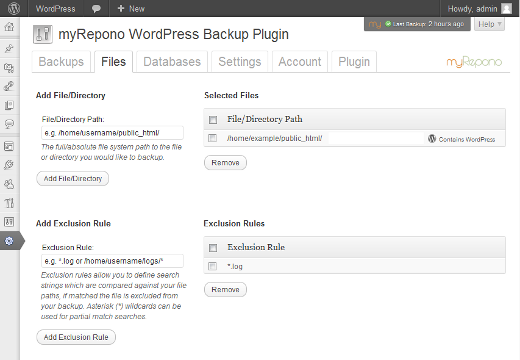Screen dimensions: 520x360
Task: Check the *.log exclusion rule checkbox
Action: [212, 266]
